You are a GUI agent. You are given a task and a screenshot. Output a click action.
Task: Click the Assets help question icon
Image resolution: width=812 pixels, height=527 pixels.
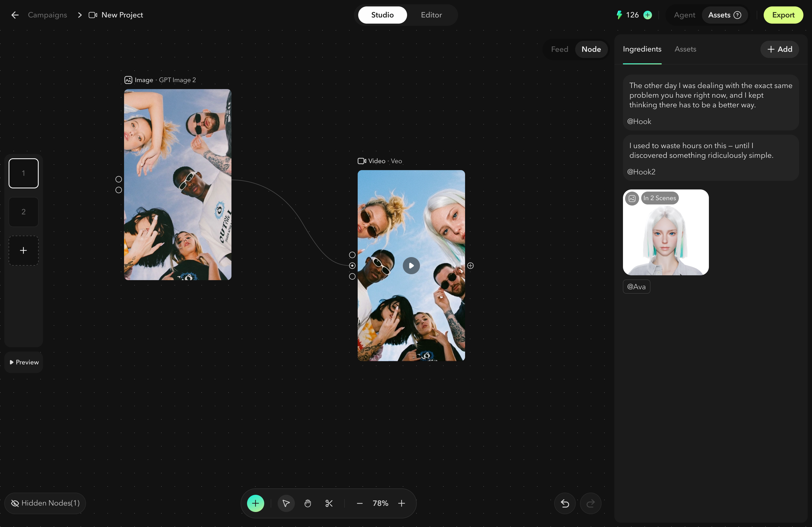click(x=737, y=15)
